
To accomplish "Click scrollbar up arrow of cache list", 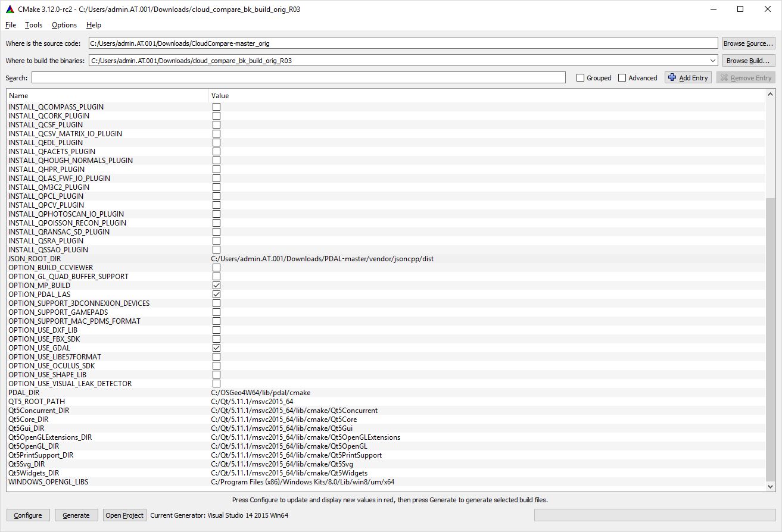I will pos(771,94).
